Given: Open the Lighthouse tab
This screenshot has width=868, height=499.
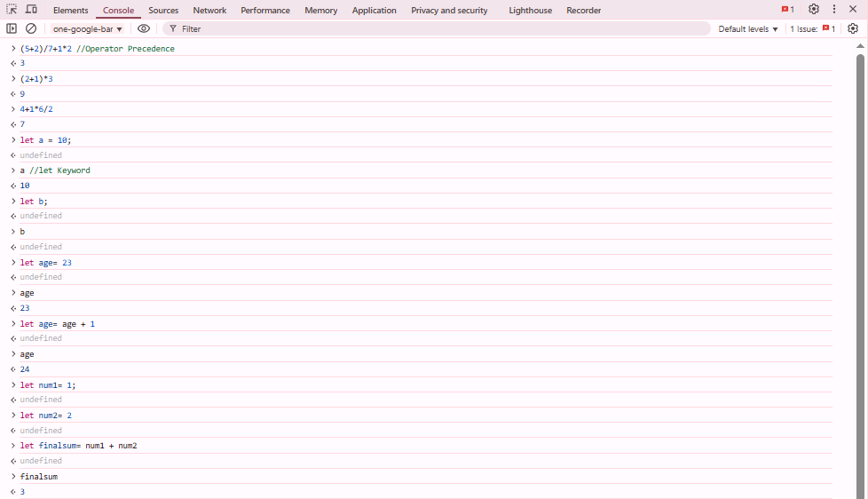Looking at the screenshot, I should (531, 10).
